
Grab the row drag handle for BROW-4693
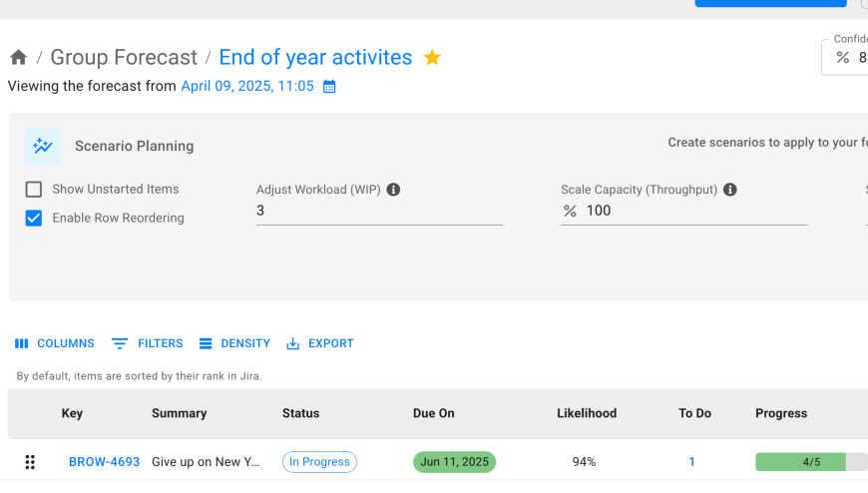point(30,462)
